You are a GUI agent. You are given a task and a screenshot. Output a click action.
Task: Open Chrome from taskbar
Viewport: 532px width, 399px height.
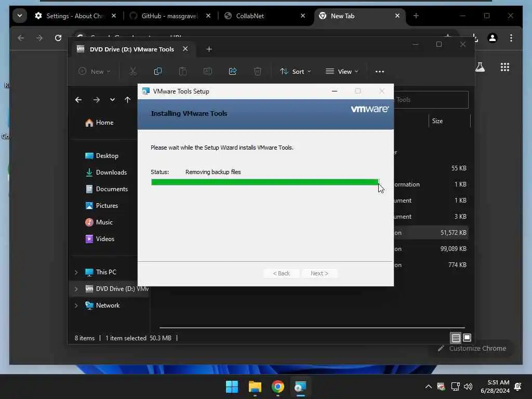point(277,387)
